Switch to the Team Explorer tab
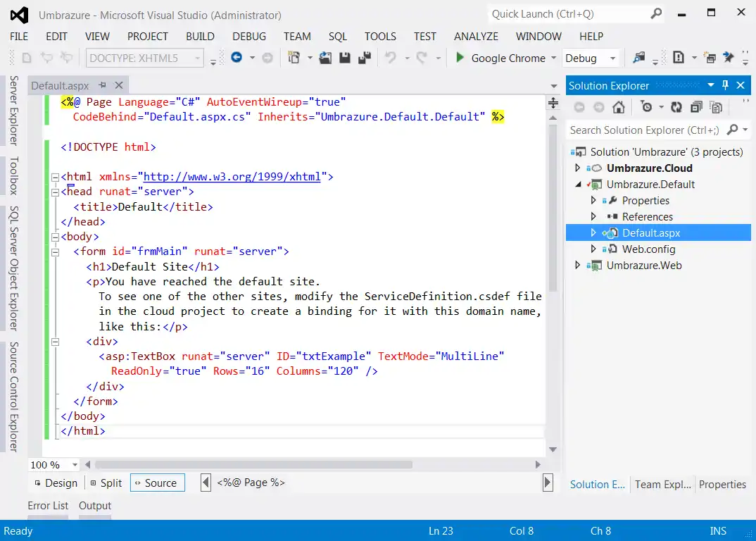 663,485
